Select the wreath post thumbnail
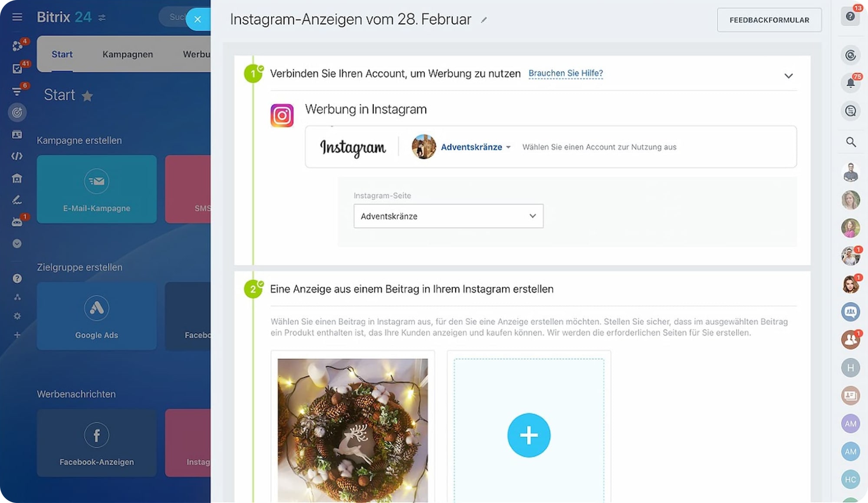Image resolution: width=868 pixels, height=503 pixels. [352, 430]
